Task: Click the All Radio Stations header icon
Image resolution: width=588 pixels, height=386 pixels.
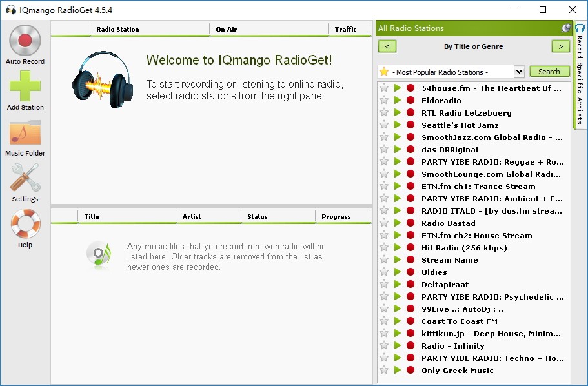Action: 566,28
